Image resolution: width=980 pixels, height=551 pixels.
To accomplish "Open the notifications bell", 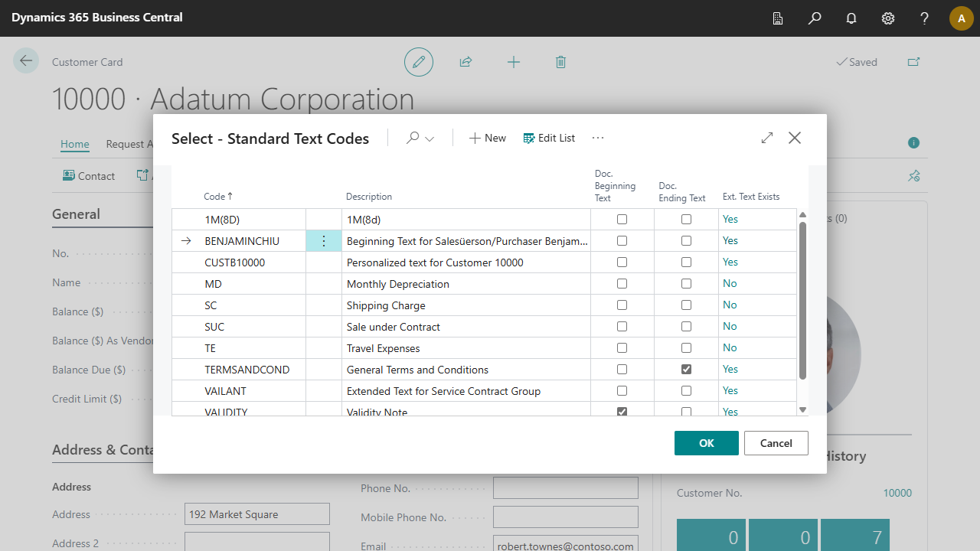I will pos(851,18).
